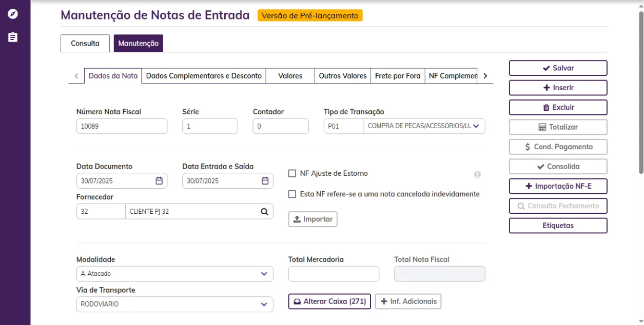Select the Frete por Fora tab

[397, 76]
